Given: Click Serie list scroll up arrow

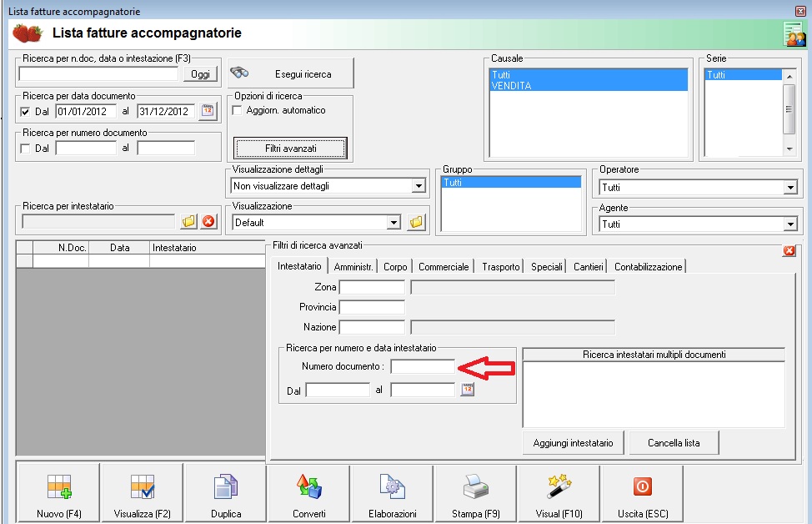Looking at the screenshot, I should click(x=789, y=76).
